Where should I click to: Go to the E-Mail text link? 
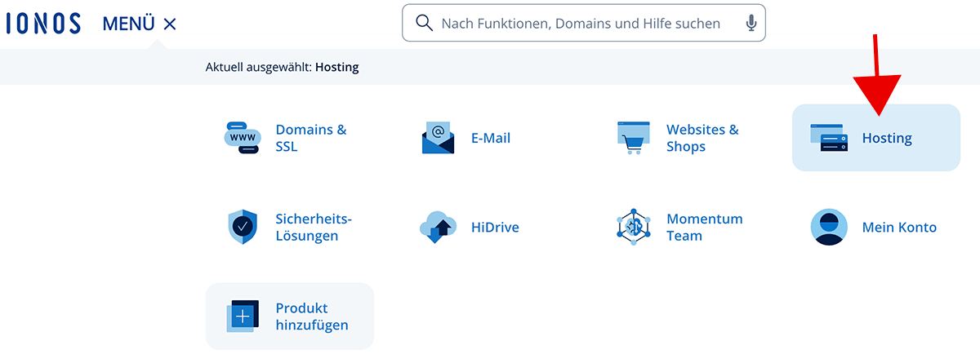tap(490, 138)
